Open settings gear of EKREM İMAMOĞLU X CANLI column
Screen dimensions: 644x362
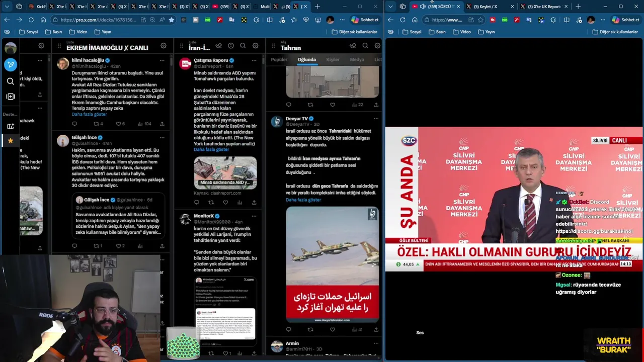[163, 46]
